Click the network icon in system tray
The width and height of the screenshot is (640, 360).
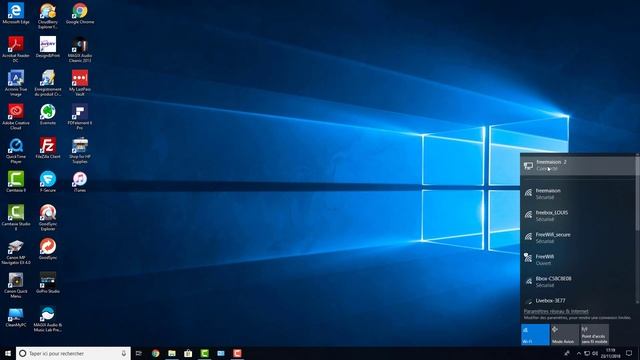pyautogui.click(x=587, y=353)
